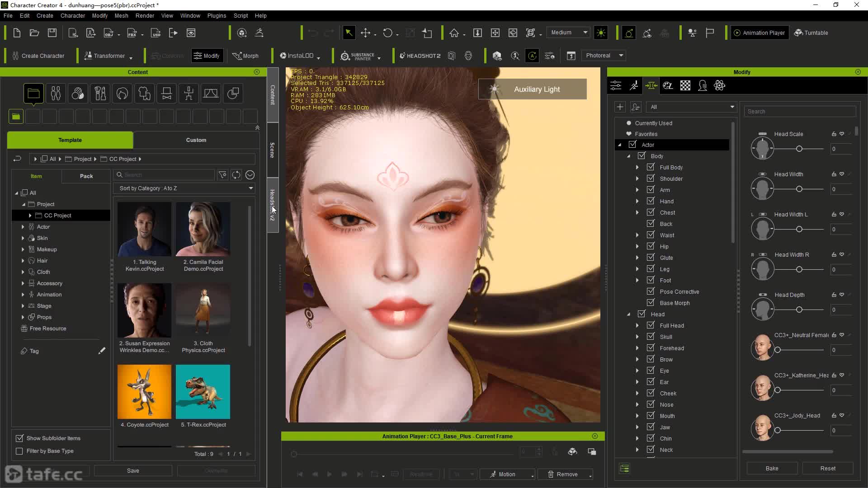
Task: Click the New Project icon
Action: [17, 33]
